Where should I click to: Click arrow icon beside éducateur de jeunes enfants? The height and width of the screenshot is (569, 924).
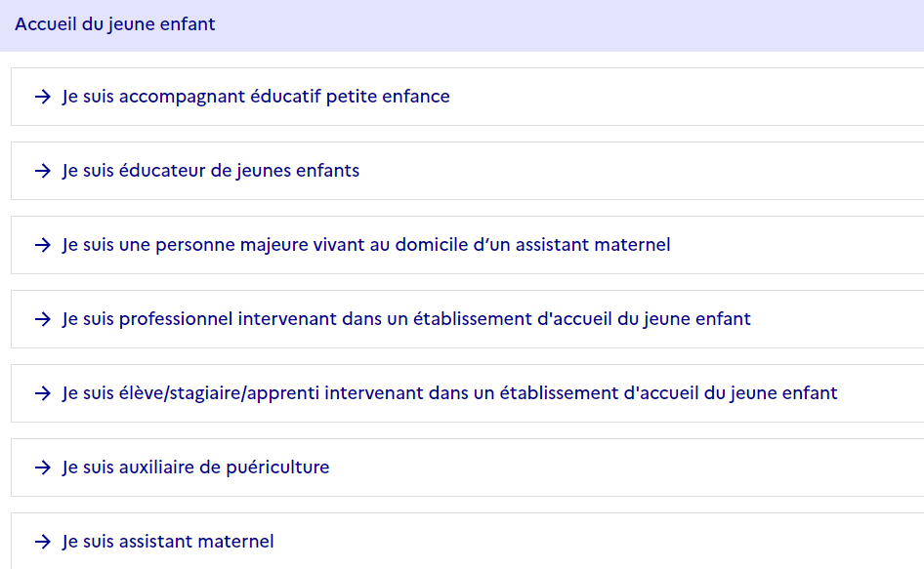[x=42, y=171]
